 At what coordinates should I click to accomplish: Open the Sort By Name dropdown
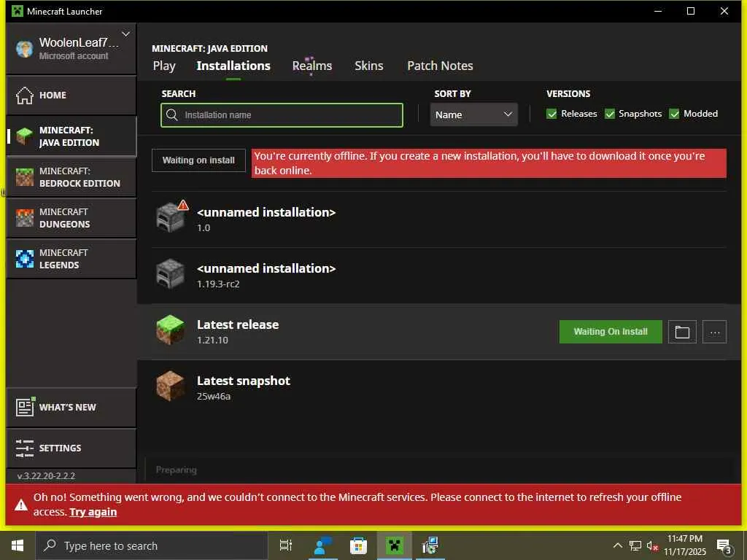[473, 114]
